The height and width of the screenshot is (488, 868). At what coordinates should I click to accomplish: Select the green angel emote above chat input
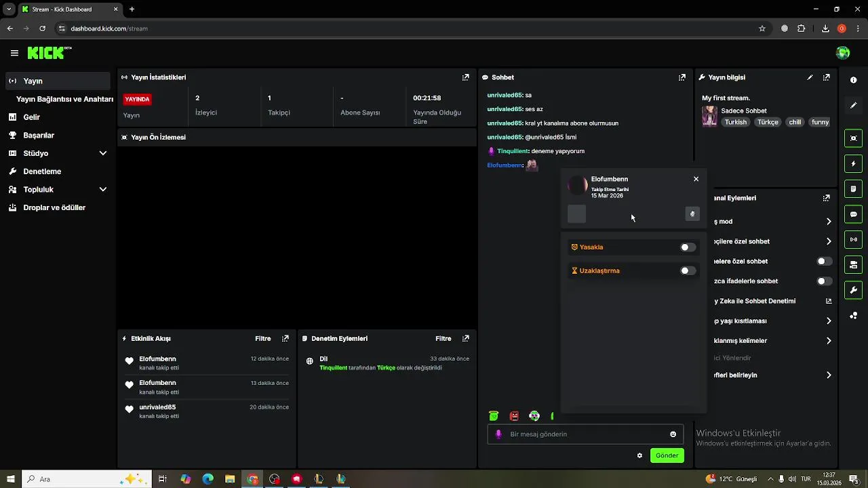pyautogui.click(x=494, y=416)
